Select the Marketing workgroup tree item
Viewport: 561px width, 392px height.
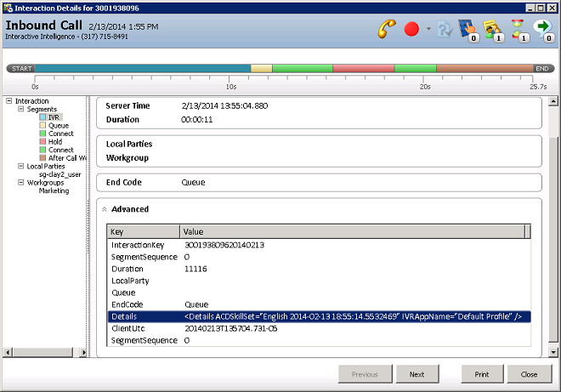tap(54, 191)
